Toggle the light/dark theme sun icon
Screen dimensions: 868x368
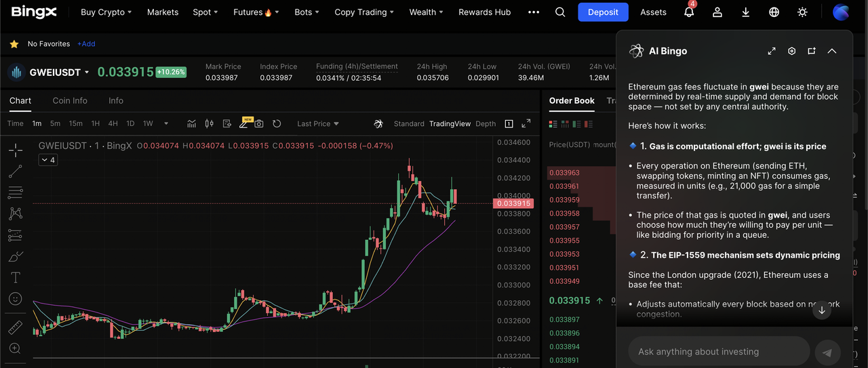point(802,12)
